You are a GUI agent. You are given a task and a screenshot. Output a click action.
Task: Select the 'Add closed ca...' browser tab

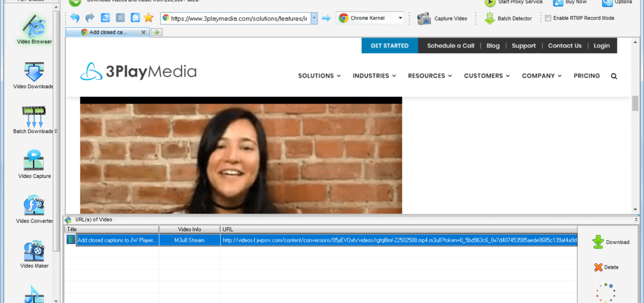pyautogui.click(x=107, y=32)
